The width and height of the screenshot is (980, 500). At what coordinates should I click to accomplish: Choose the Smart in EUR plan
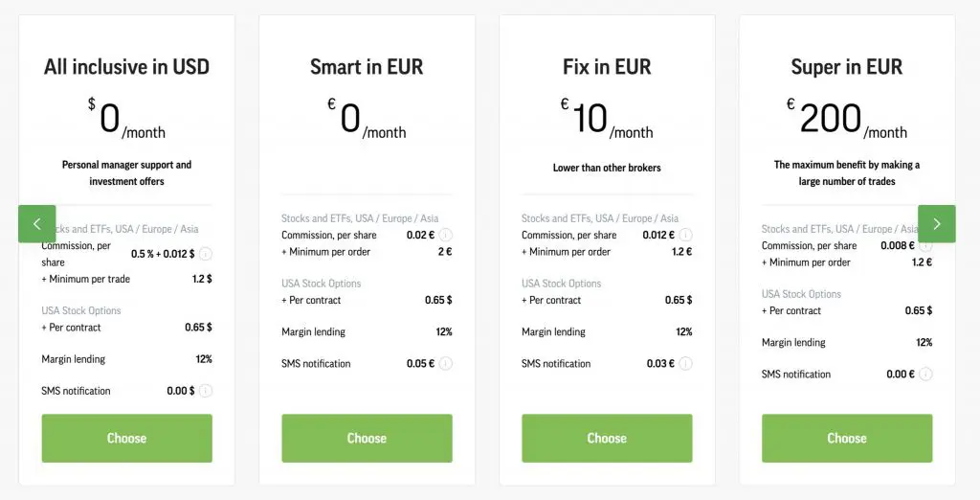click(367, 438)
